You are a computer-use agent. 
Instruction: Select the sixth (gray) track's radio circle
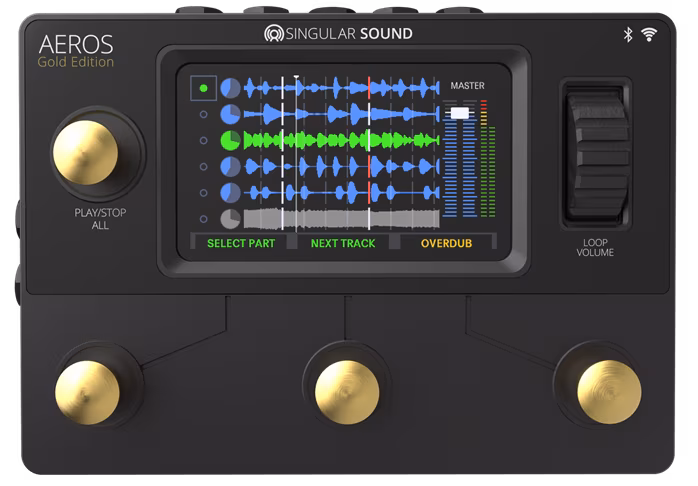[203, 219]
